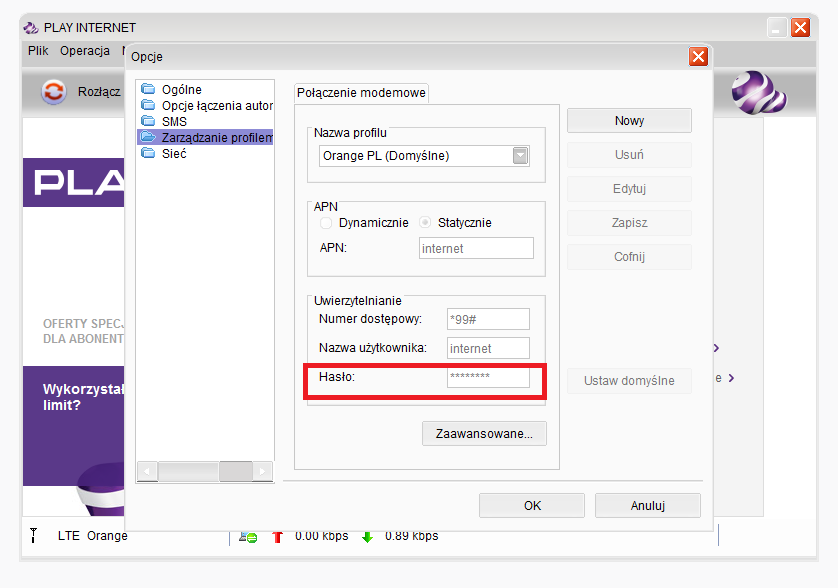Close the PLAY INTERNET window
Screen dimensions: 838x588
click(801, 27)
